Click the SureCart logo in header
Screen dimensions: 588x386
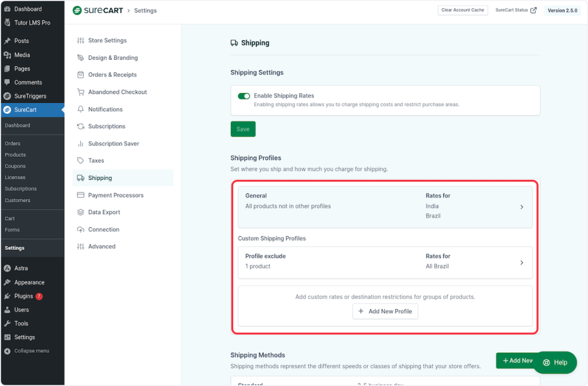coord(98,10)
